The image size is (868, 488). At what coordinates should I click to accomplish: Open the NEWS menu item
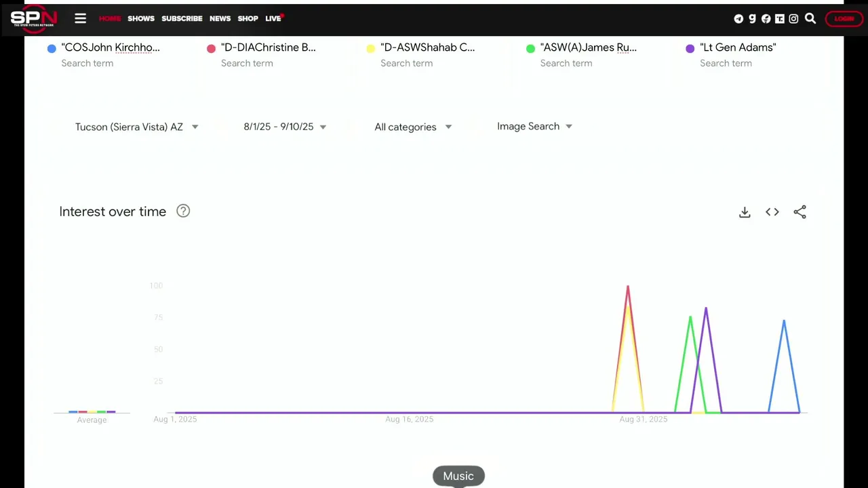(x=220, y=18)
